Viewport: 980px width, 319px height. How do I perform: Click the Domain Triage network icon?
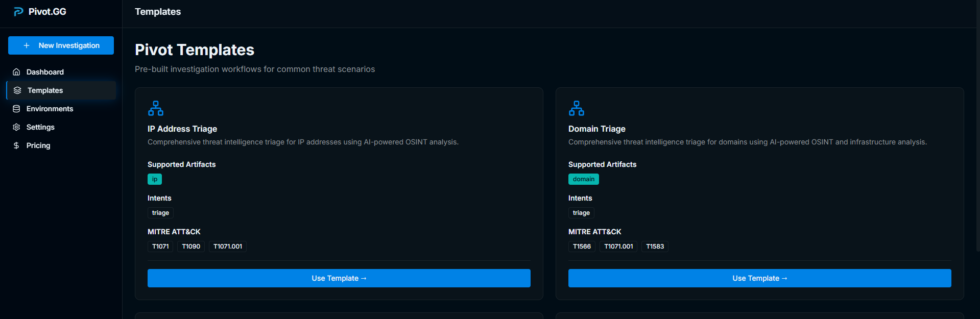pos(577,108)
